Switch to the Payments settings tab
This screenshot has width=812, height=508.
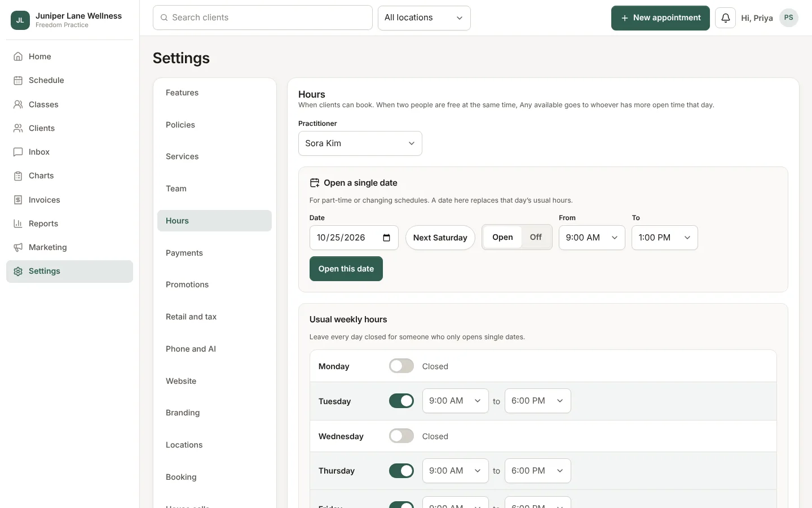point(214,253)
